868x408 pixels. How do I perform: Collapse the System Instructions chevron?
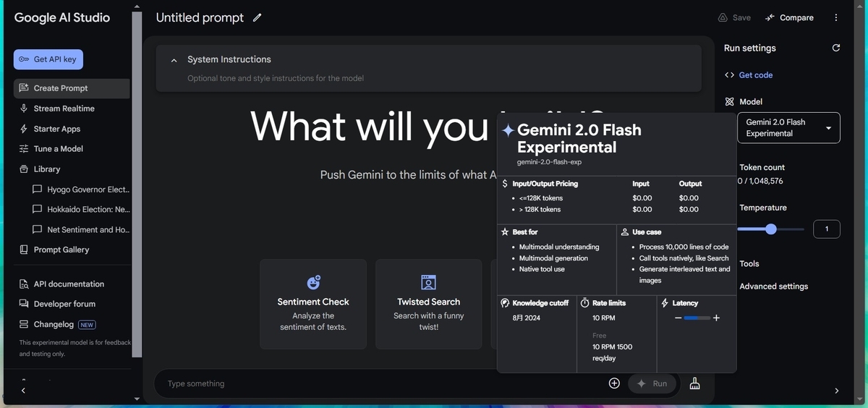pyautogui.click(x=174, y=61)
